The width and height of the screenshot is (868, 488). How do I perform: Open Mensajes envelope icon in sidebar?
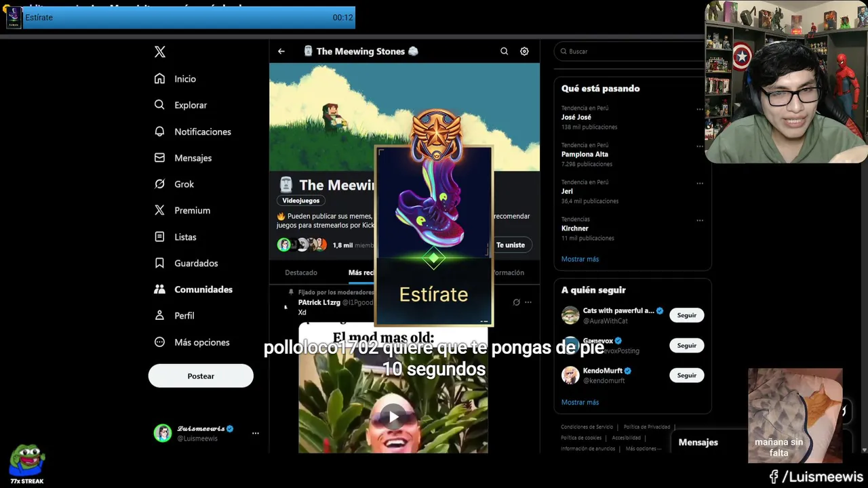click(x=159, y=157)
